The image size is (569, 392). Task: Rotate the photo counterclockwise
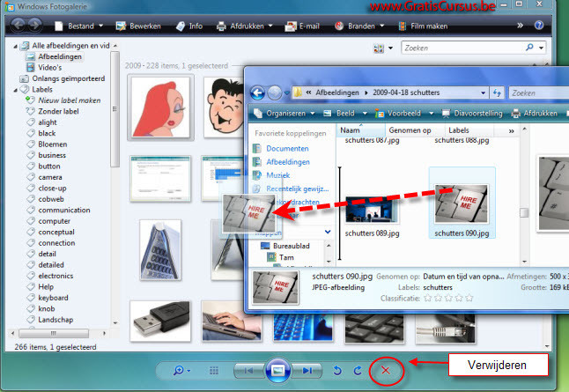coord(337,371)
